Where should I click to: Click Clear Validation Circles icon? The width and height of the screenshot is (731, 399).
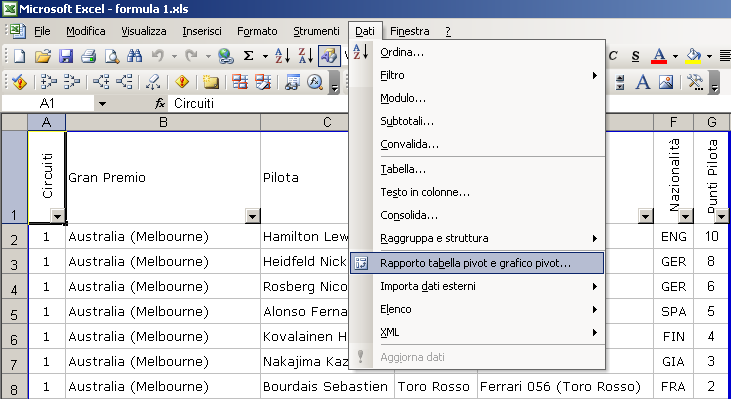coord(263,83)
